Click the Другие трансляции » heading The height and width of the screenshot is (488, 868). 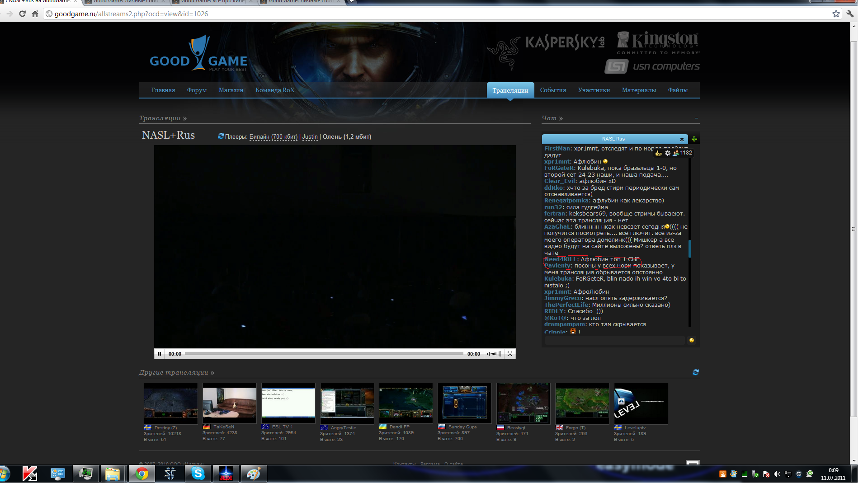pos(176,373)
